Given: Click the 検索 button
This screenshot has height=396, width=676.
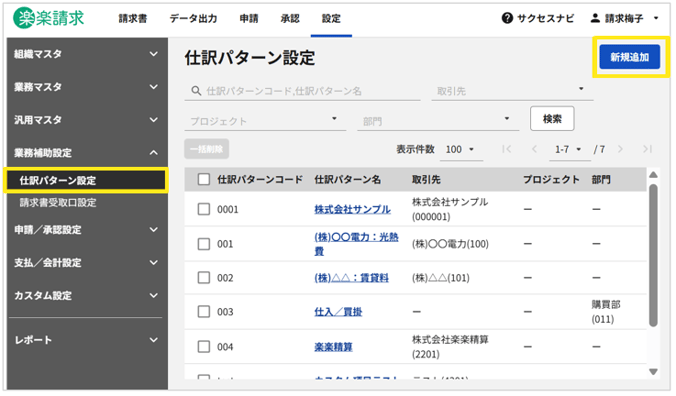Looking at the screenshot, I should coord(552,118).
